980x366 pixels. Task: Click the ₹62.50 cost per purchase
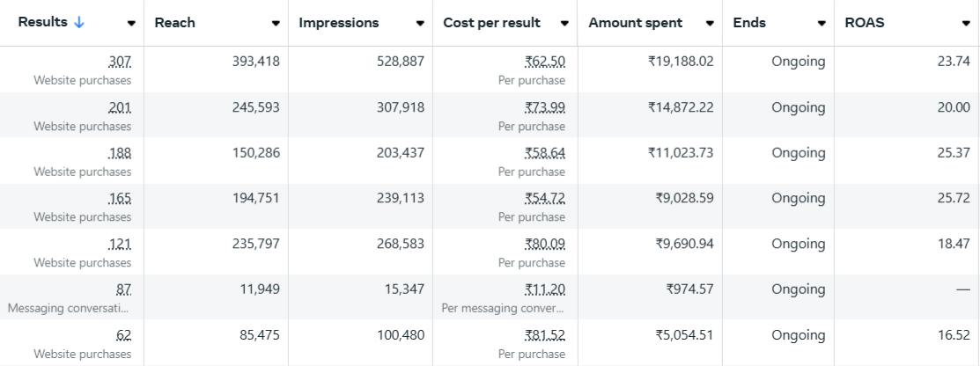(x=545, y=62)
